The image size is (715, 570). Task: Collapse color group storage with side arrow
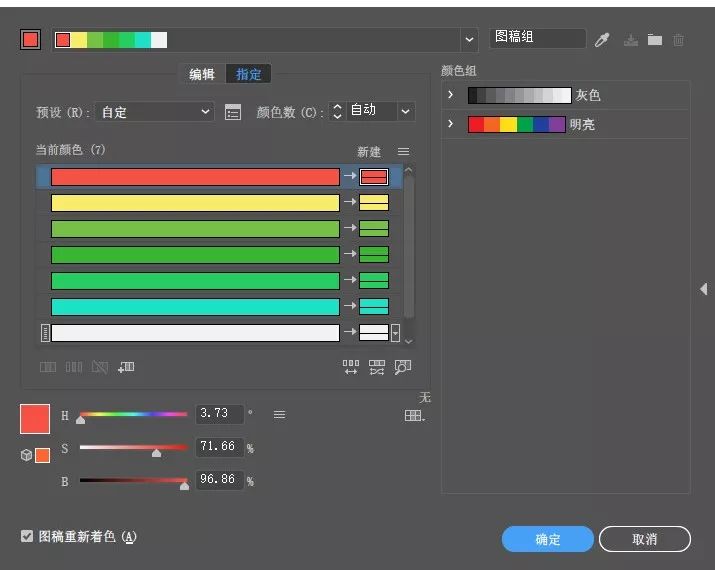point(704,289)
